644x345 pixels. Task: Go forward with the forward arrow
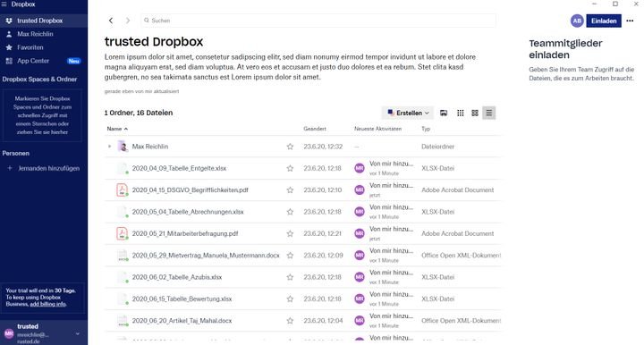coord(128,21)
